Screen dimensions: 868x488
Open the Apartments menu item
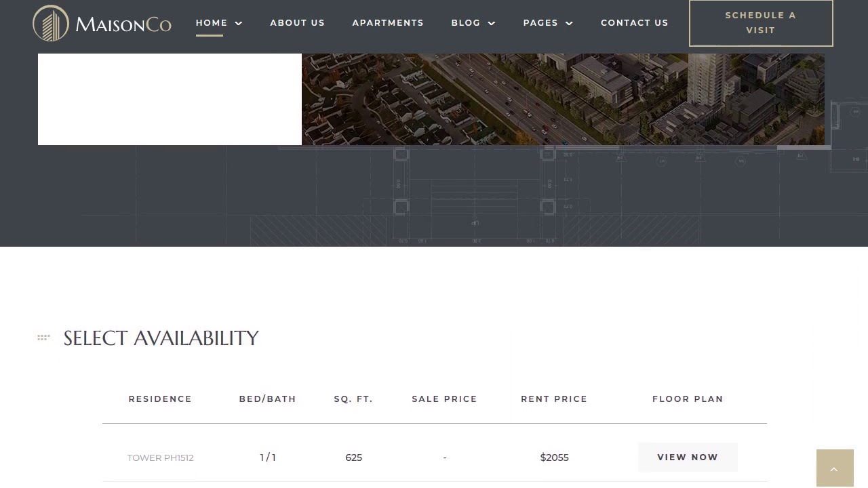click(388, 22)
